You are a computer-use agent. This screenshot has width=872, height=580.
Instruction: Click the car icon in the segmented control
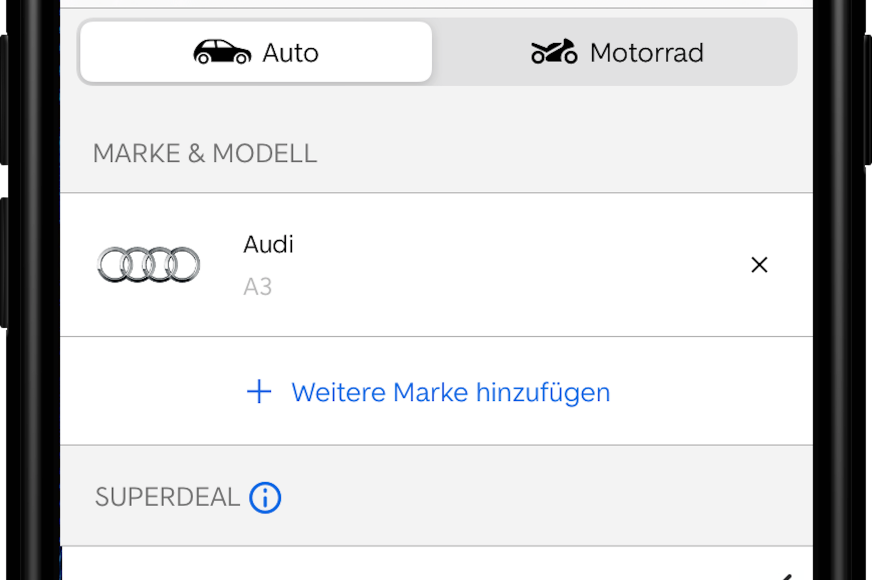coord(222,52)
